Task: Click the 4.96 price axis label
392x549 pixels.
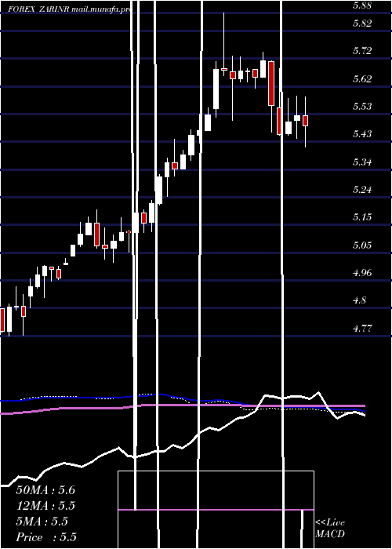Action: 361,273
